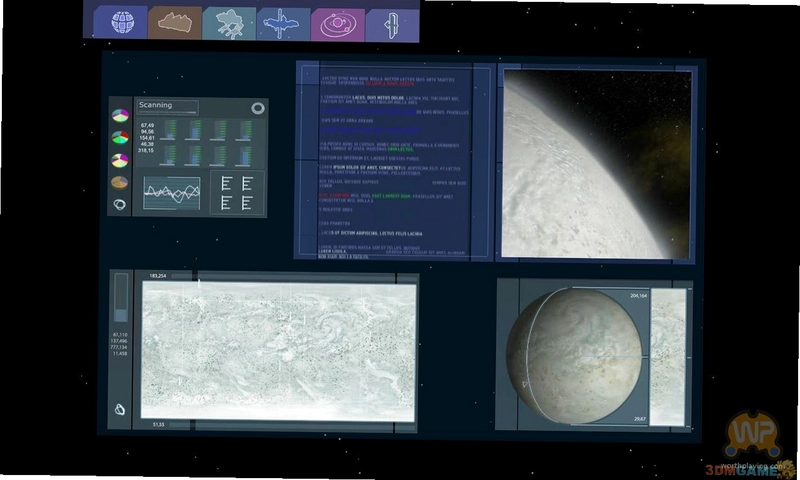Click the lower-right E-shaped bar list icon

pyautogui.click(x=246, y=203)
